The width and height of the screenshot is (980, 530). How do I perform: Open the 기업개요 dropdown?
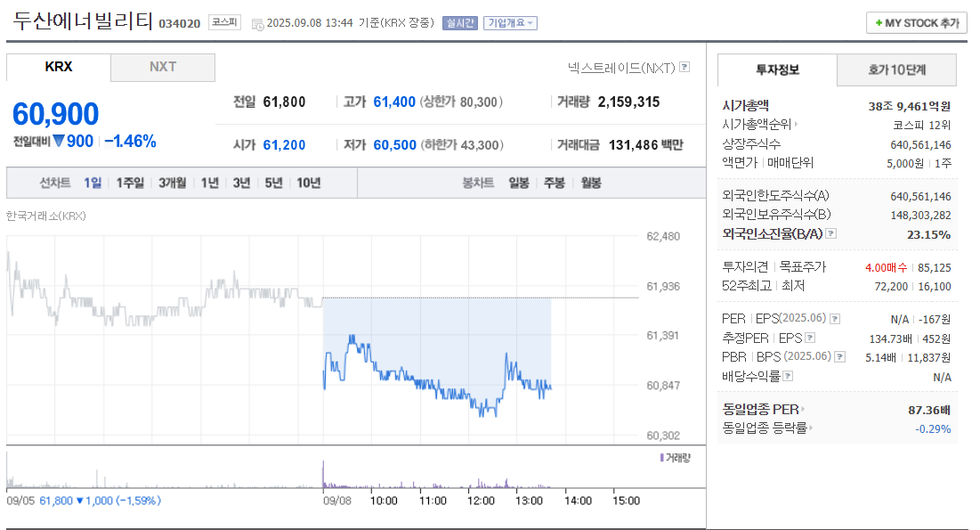coord(510,23)
